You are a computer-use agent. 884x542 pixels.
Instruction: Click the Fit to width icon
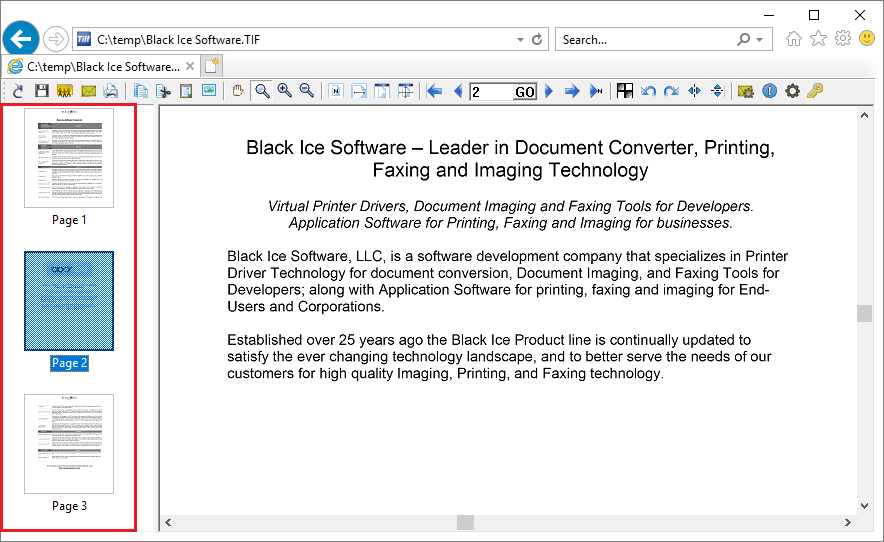tap(359, 91)
